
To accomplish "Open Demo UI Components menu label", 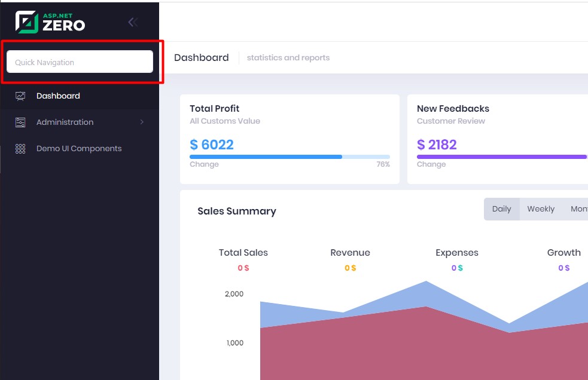I will [x=79, y=149].
